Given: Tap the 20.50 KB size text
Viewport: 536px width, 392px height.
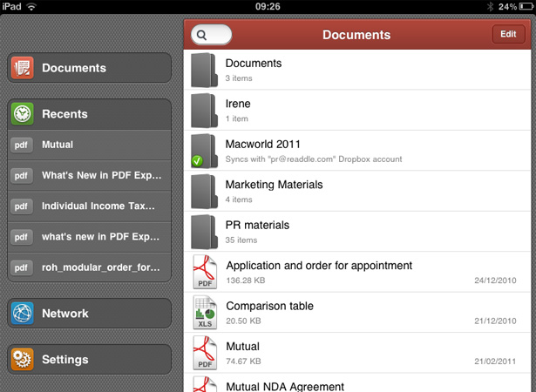Looking at the screenshot, I should pos(243,321).
